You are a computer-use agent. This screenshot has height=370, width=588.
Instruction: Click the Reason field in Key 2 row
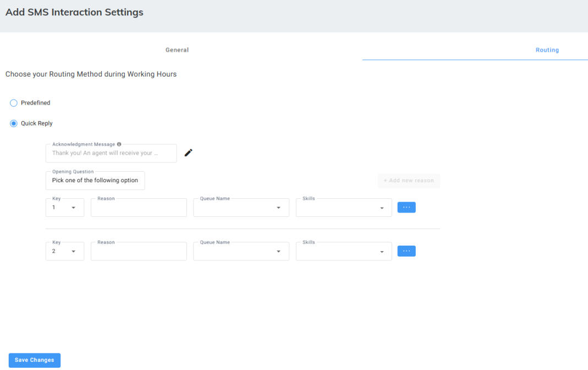(139, 251)
